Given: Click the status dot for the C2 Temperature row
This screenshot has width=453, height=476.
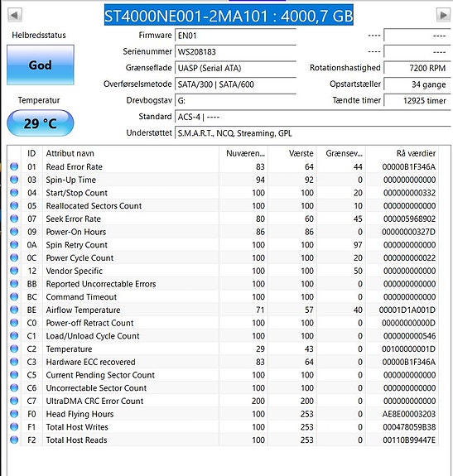Looking at the screenshot, I should click(x=14, y=349).
